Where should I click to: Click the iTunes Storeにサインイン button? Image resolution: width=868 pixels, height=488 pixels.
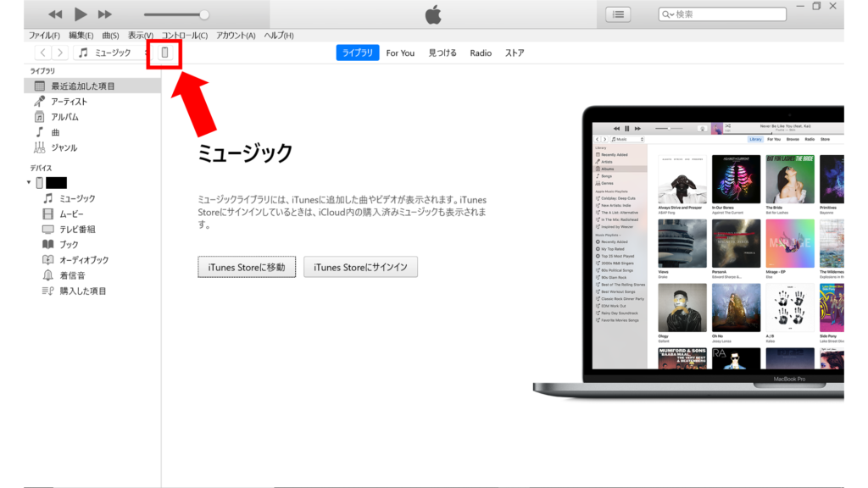[x=360, y=267]
